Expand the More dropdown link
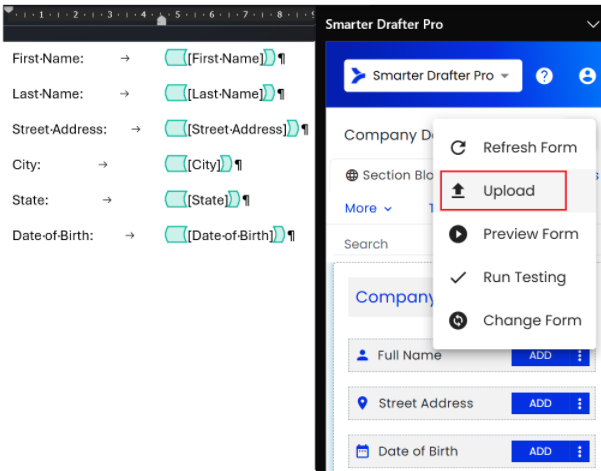Screen dimensions: 601x471 tap(368, 208)
